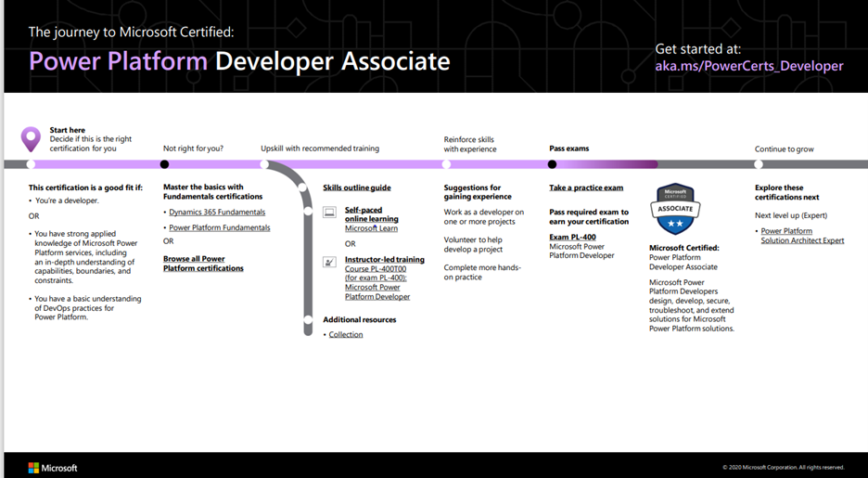Image resolution: width=868 pixels, height=478 pixels.
Task: Open the Skills outline guide link
Action: click(357, 187)
